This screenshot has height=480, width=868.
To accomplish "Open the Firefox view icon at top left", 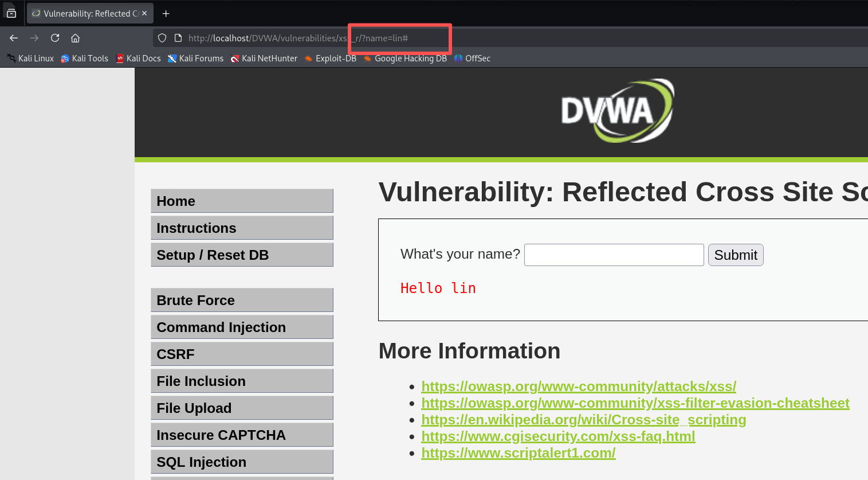I will (11, 13).
